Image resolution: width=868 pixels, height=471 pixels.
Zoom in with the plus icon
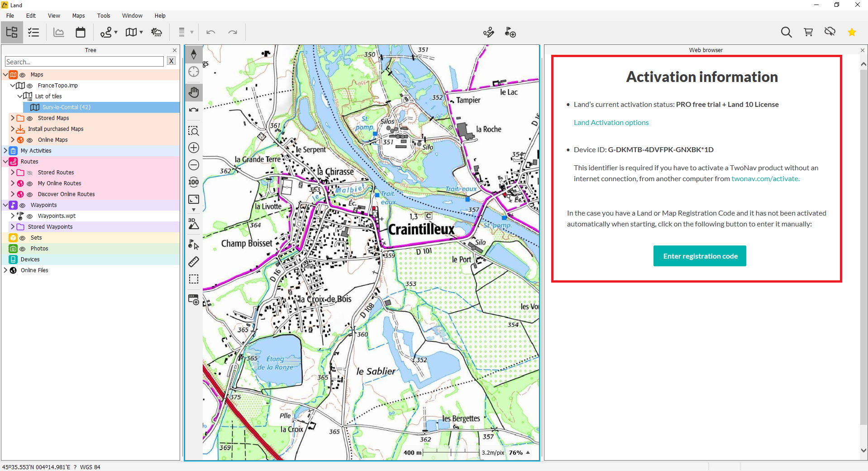point(194,148)
